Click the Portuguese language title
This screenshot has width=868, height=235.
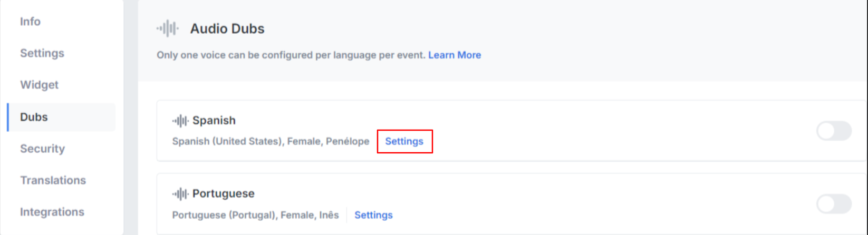point(224,194)
